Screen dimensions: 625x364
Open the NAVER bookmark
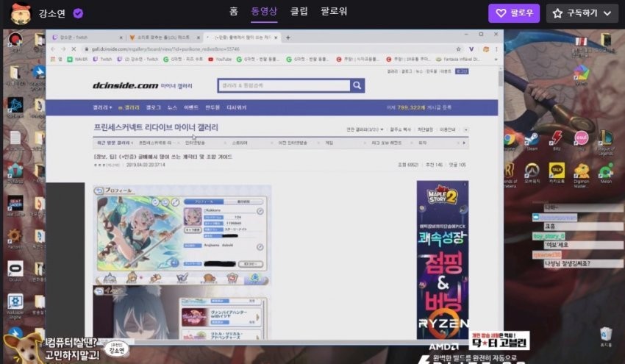coord(77,60)
